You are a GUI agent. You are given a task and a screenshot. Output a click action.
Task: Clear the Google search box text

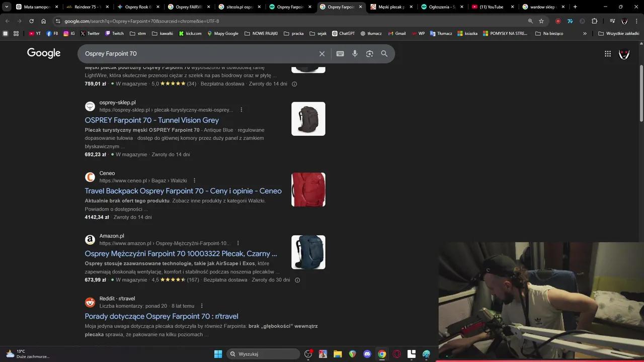322,54
